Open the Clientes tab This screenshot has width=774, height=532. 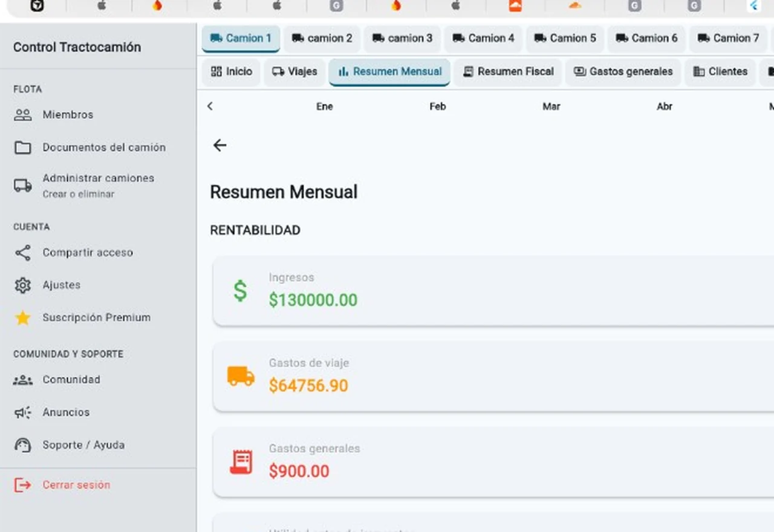(720, 71)
